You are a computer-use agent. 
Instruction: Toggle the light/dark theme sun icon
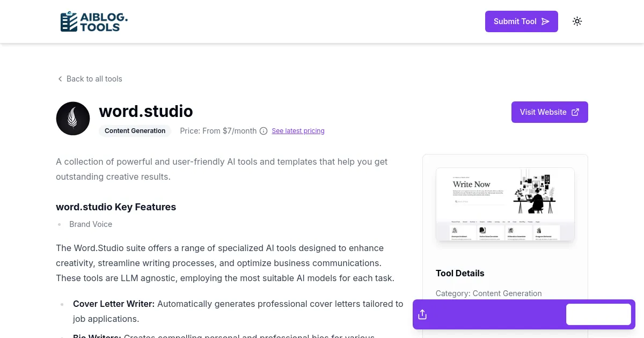click(577, 21)
